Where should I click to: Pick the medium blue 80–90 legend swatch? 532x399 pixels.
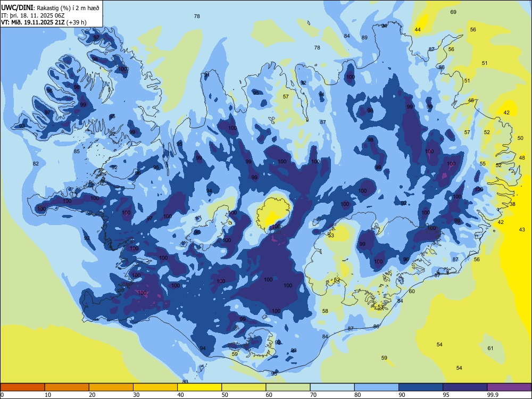[x=377, y=387]
